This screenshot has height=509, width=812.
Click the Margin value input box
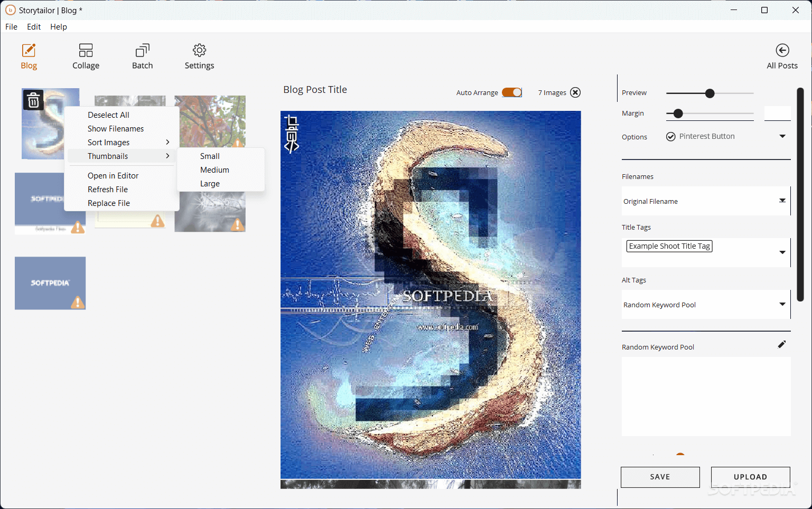[777, 113]
